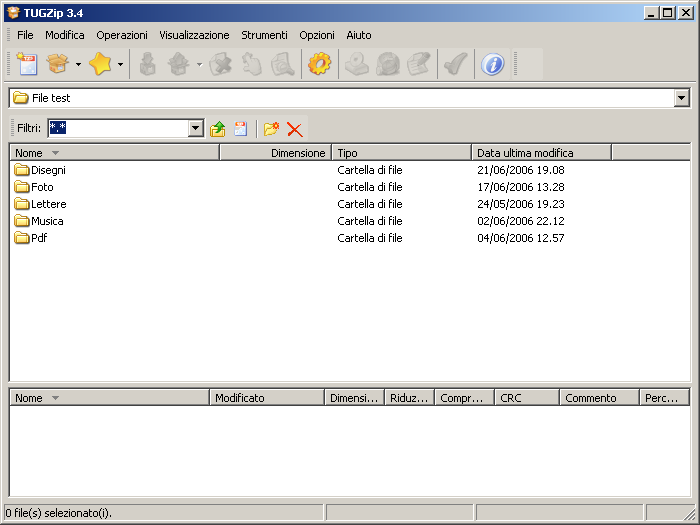The width and height of the screenshot is (700, 525).
Task: Click the Pdf folder icon
Action: point(21,238)
